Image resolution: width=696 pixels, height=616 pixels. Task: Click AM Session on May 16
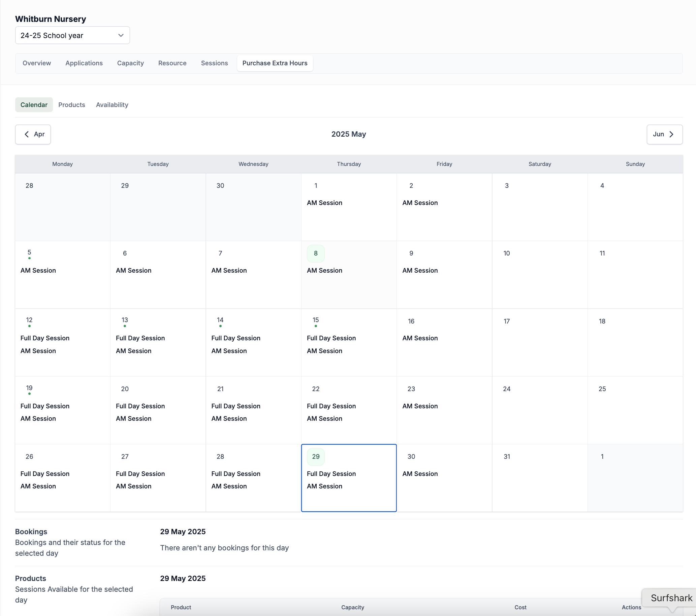pos(420,338)
